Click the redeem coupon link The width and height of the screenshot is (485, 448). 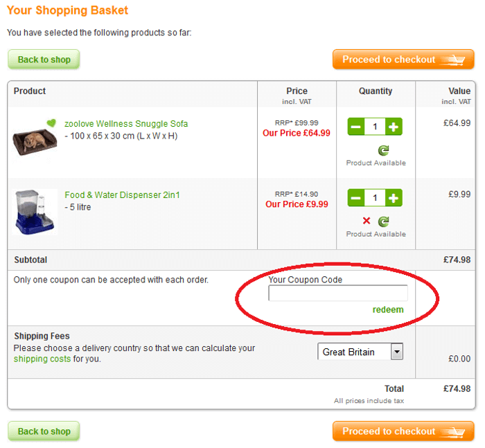pos(387,310)
